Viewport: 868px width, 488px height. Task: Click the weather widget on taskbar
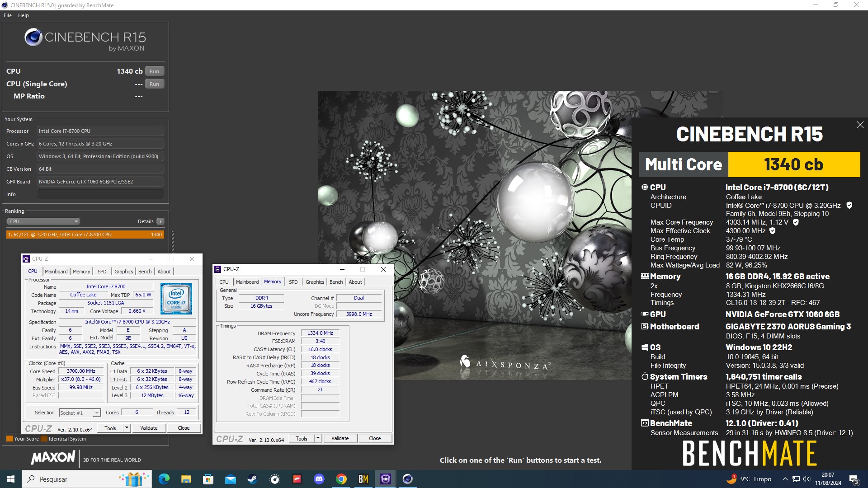coord(749,479)
